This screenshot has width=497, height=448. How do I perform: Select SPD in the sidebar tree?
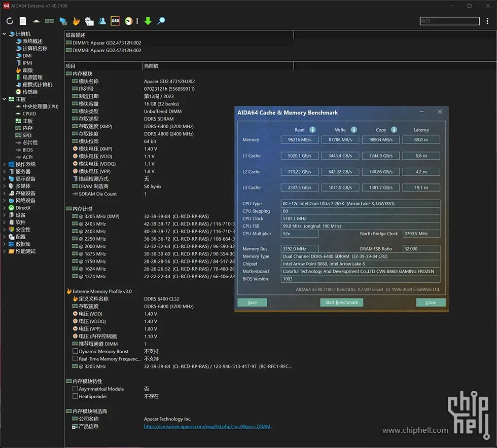tap(27, 135)
